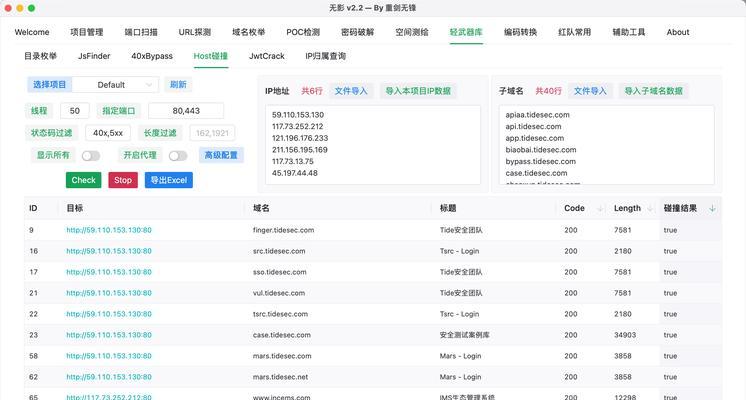Viewport: 746px width, 400px height.
Task: Click the 导出Excel button
Action: point(169,180)
